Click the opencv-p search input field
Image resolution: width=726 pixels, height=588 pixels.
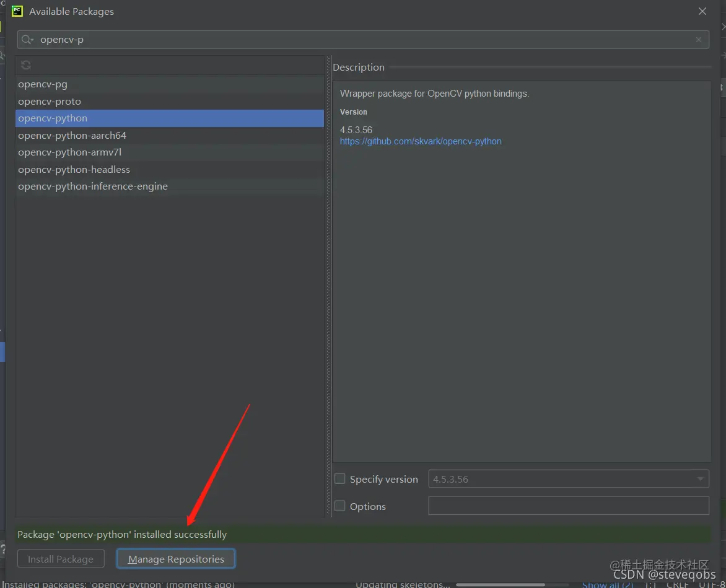[363, 40]
